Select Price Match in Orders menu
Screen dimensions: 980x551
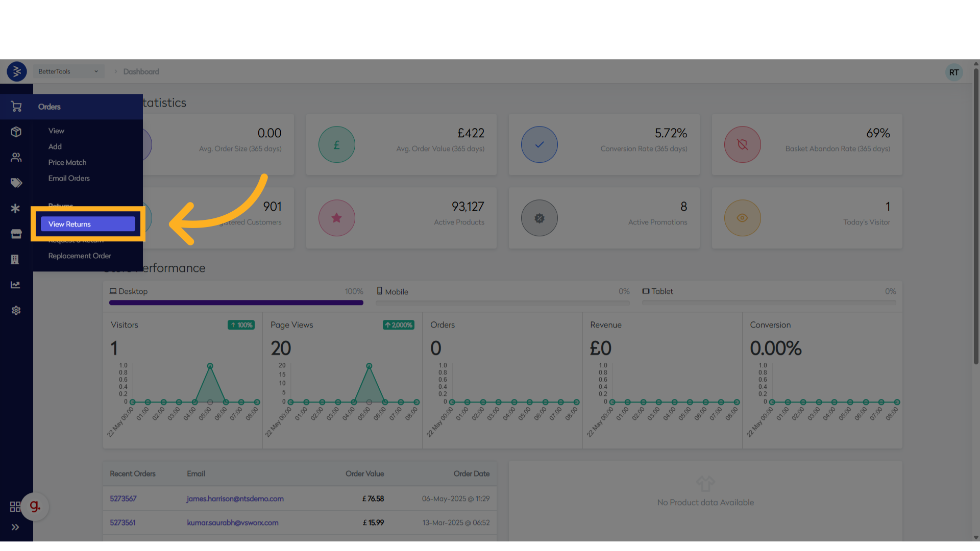click(x=67, y=162)
